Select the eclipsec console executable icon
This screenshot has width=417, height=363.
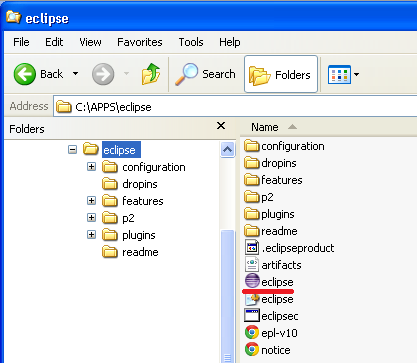point(252,315)
